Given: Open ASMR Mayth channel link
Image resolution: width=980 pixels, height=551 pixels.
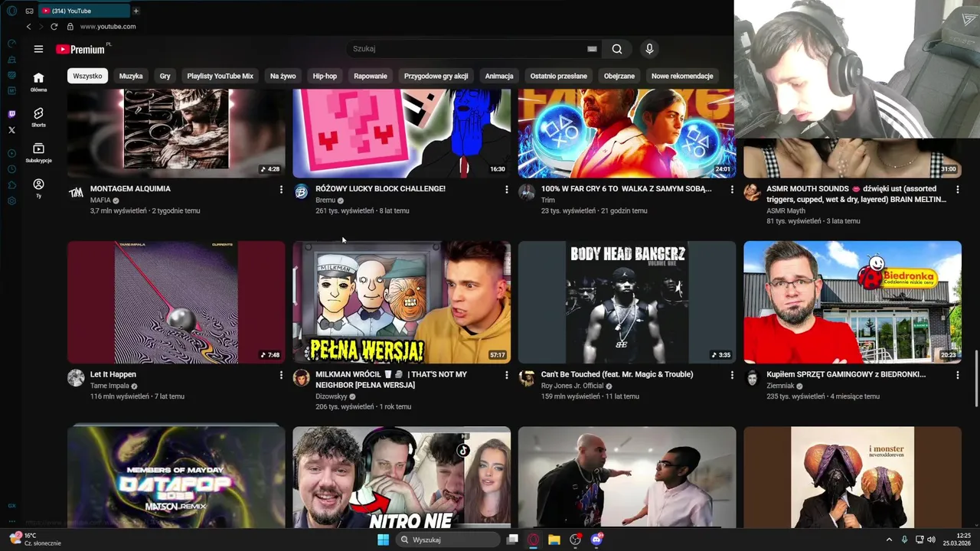Looking at the screenshot, I should click(786, 210).
